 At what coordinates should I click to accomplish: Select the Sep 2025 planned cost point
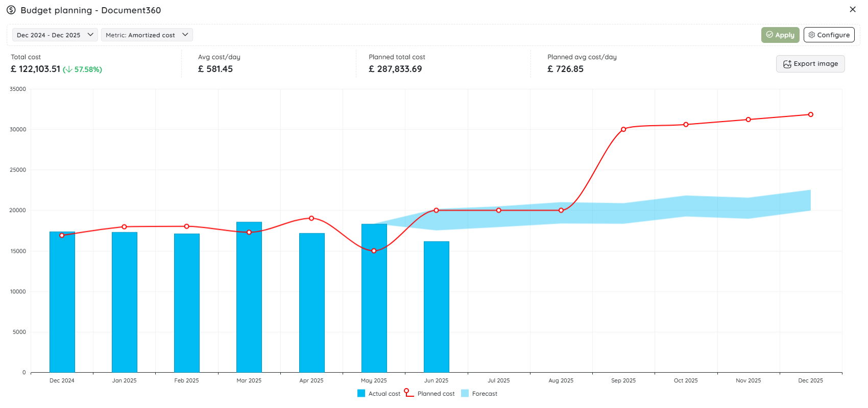pyautogui.click(x=623, y=129)
